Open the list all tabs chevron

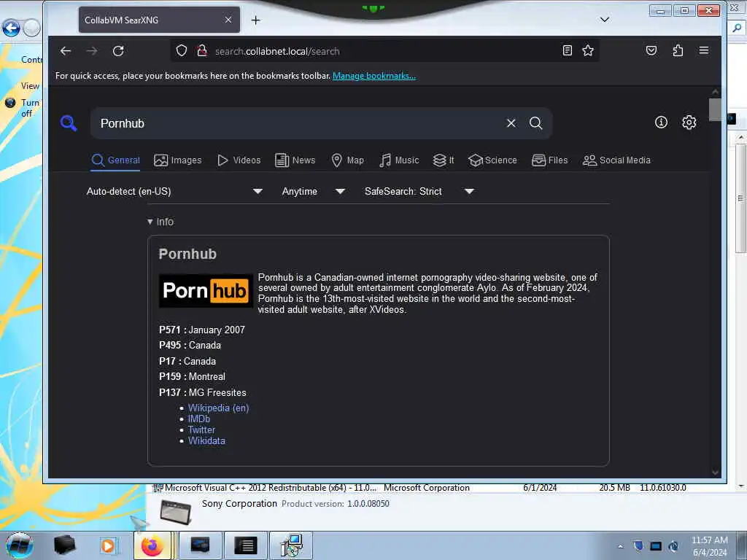605,20
